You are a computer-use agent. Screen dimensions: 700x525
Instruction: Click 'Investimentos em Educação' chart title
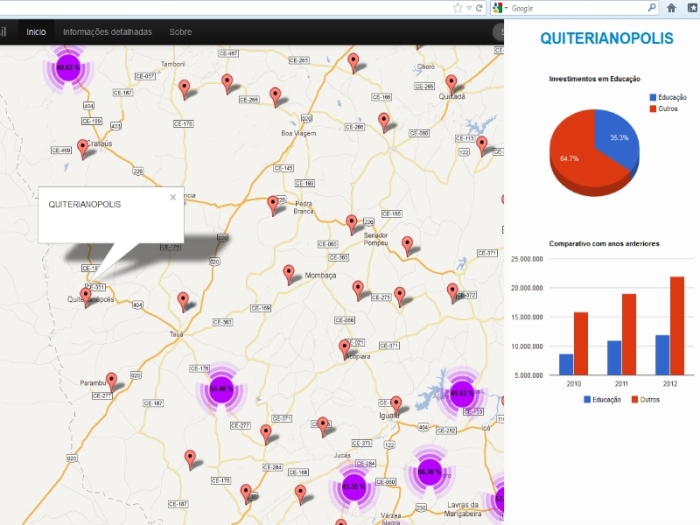[595, 79]
